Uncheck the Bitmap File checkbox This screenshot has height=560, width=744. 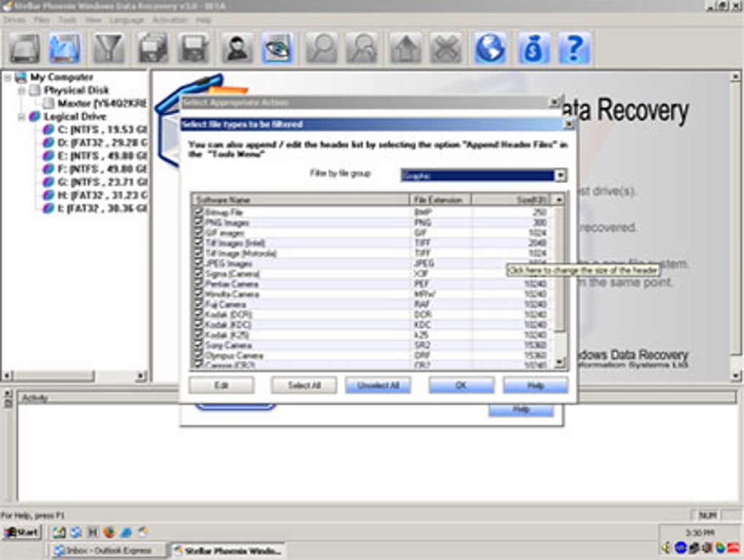click(x=198, y=212)
